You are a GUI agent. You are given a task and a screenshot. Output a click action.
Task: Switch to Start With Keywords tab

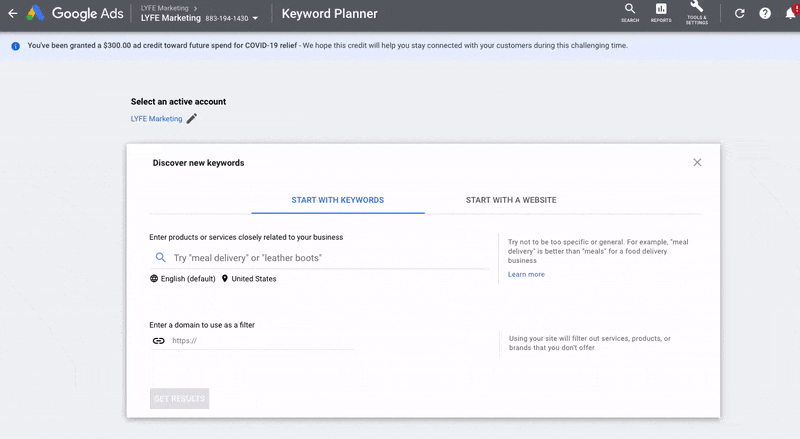(337, 200)
